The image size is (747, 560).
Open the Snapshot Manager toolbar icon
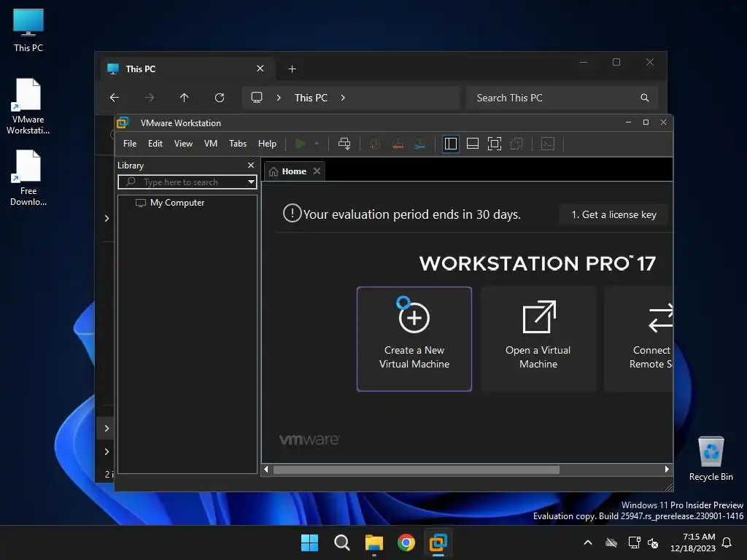coord(419,144)
